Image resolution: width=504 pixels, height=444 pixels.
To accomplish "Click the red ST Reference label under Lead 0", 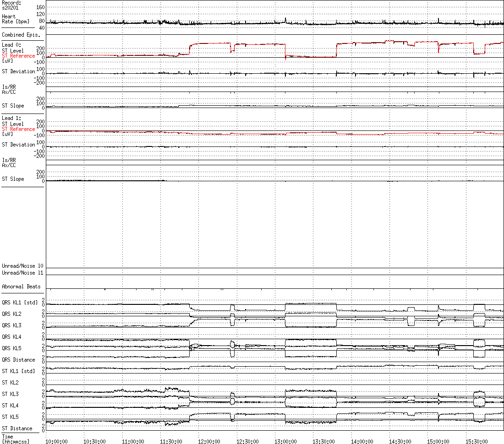I will (x=18, y=56).
